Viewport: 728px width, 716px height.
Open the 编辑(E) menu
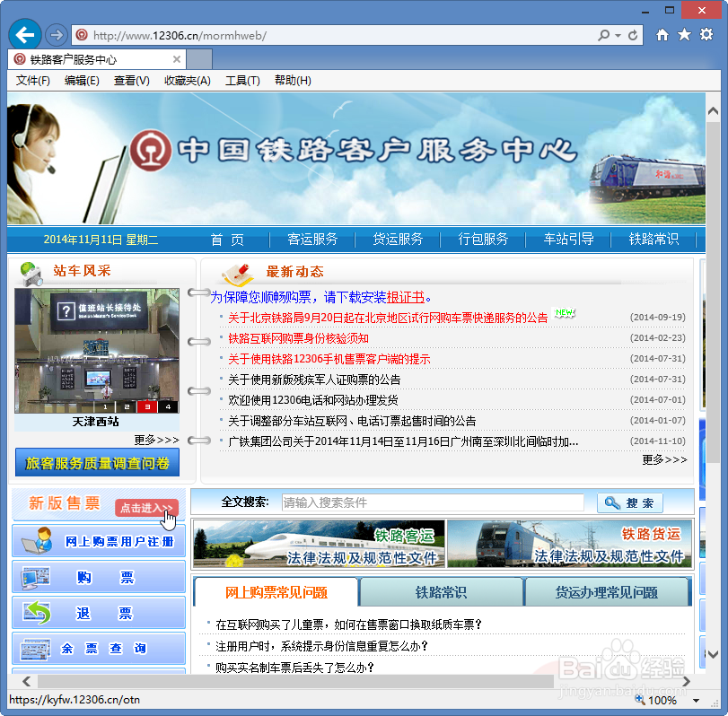point(82,81)
